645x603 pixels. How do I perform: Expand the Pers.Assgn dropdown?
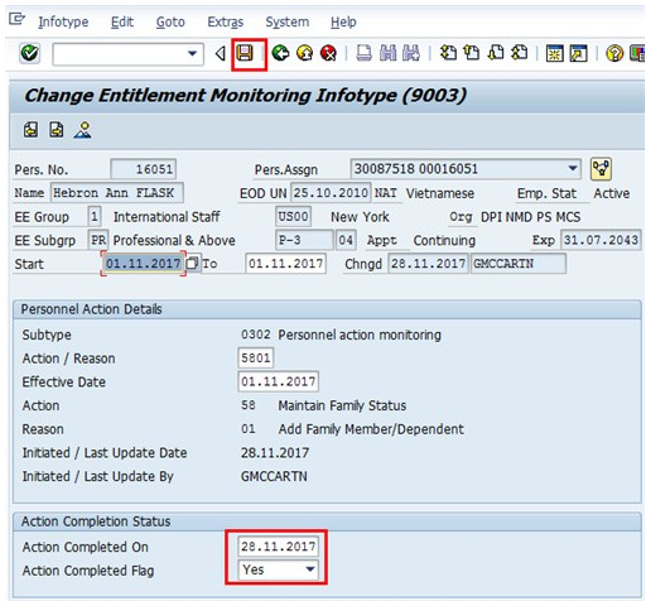(572, 169)
